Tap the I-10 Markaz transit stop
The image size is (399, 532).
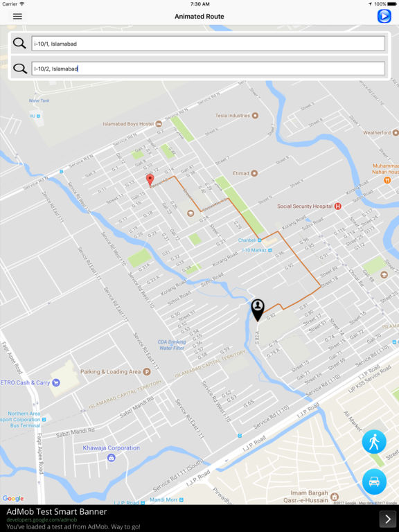pos(269,250)
